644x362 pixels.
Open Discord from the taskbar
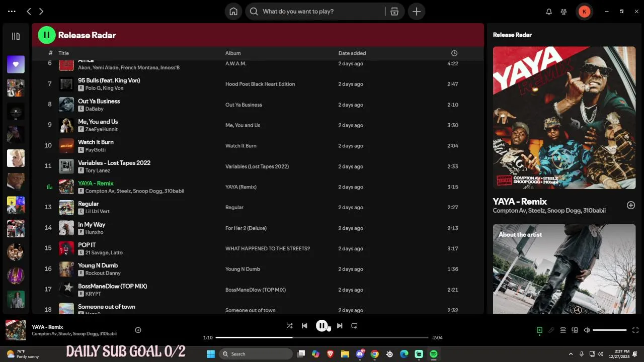pyautogui.click(x=360, y=354)
